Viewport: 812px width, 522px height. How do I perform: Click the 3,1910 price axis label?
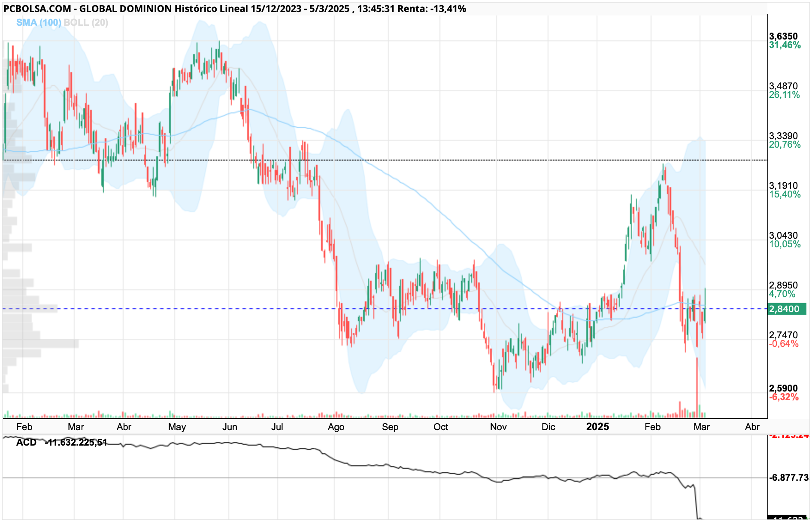point(783,185)
